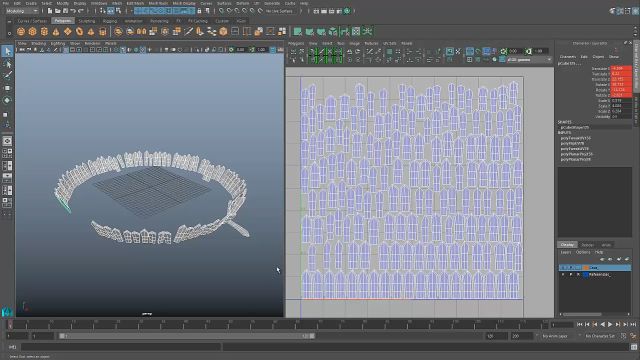Click the Save scene icon
Screen dimensions: 640x360
(x=65, y=11)
